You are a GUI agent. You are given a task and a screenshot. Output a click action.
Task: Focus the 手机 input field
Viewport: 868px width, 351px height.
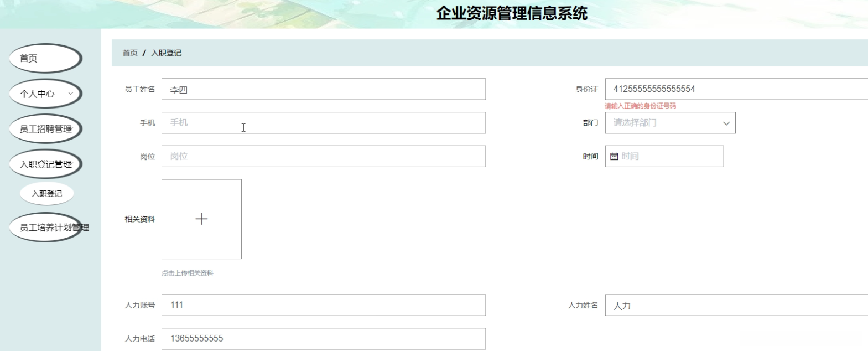click(x=324, y=123)
